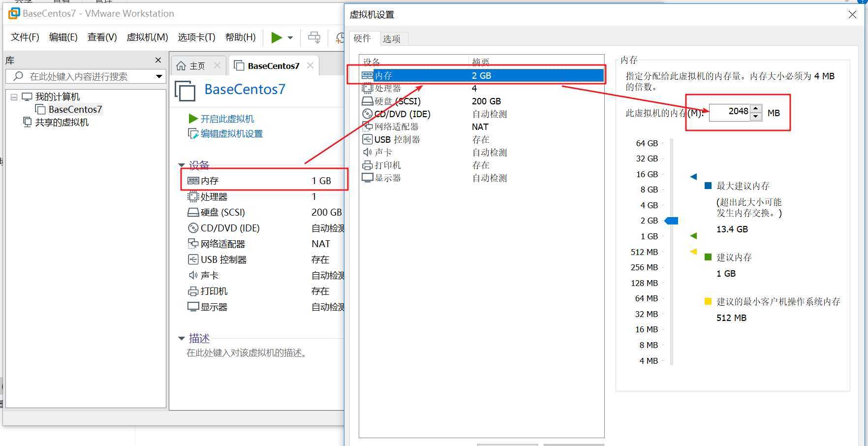The width and height of the screenshot is (868, 446).
Task: Open the 编辑(E) menu
Action: click(x=63, y=37)
